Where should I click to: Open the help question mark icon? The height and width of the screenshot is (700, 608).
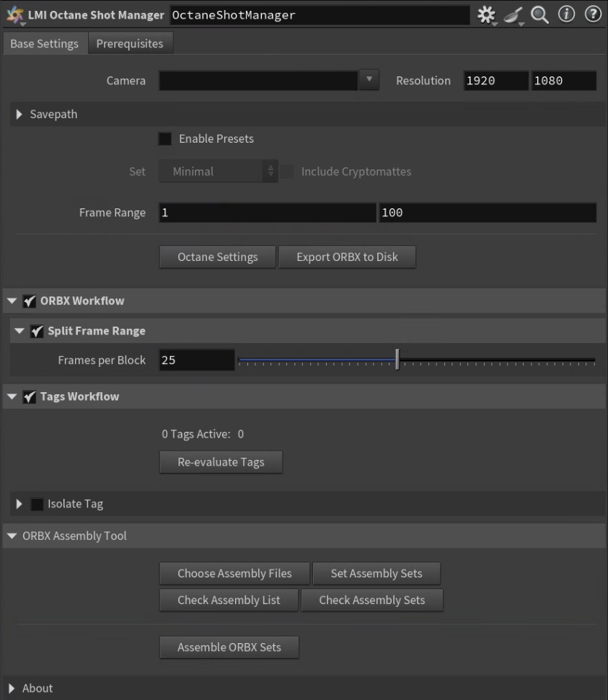(593, 14)
